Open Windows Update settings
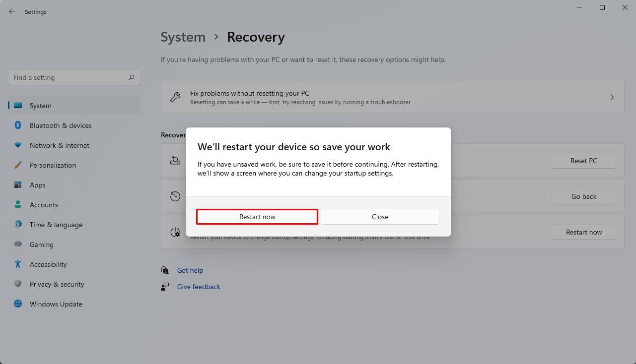 click(56, 304)
